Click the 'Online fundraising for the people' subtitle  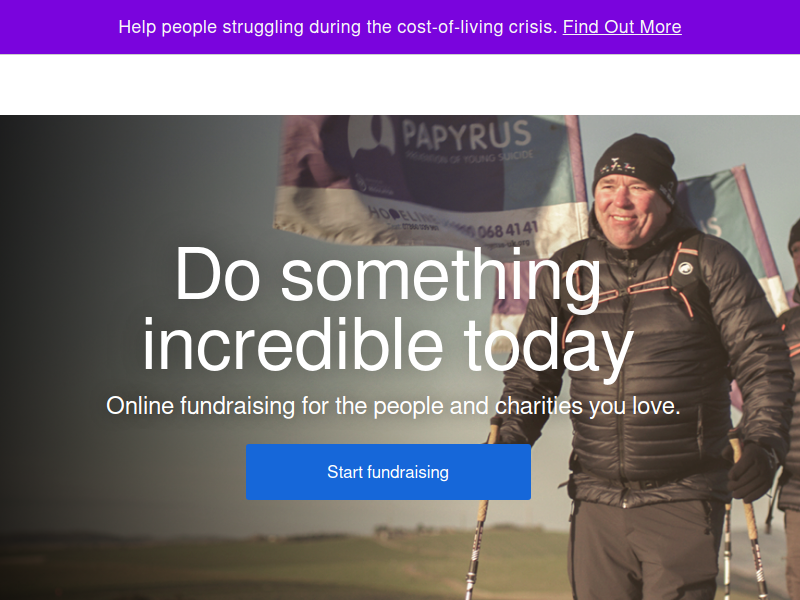393,406
